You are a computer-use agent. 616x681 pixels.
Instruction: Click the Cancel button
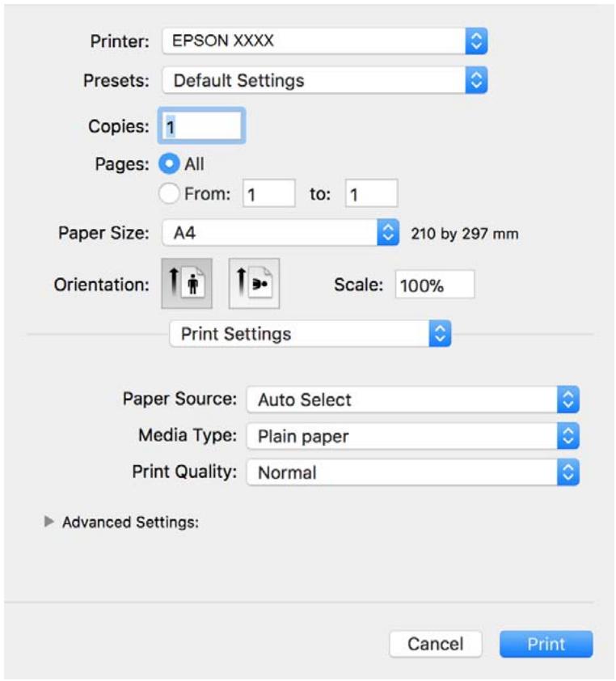tap(436, 644)
